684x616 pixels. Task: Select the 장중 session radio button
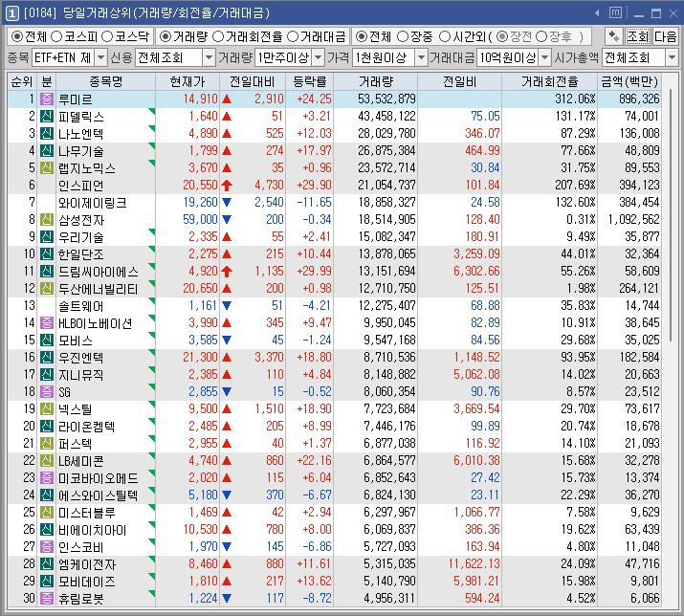pyautogui.click(x=403, y=36)
